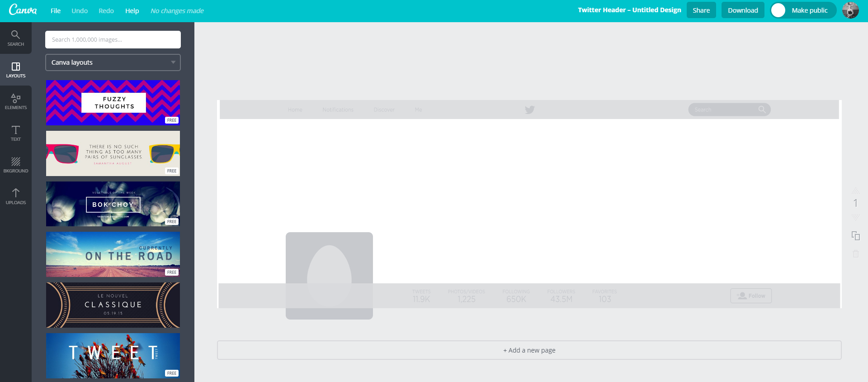The height and width of the screenshot is (382, 868).
Task: Open the Search panel in the sidebar
Action: [x=16, y=38]
